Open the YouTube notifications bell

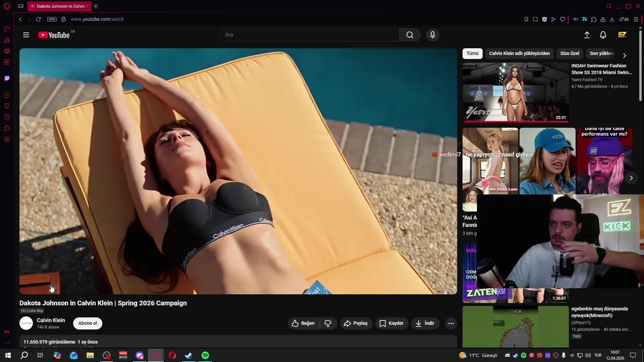[x=603, y=35]
